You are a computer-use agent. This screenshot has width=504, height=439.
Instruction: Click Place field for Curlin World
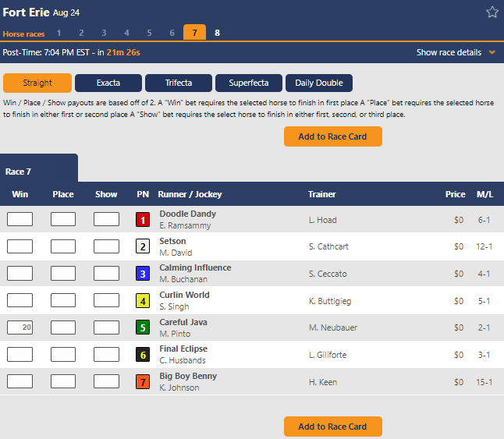coord(63,300)
